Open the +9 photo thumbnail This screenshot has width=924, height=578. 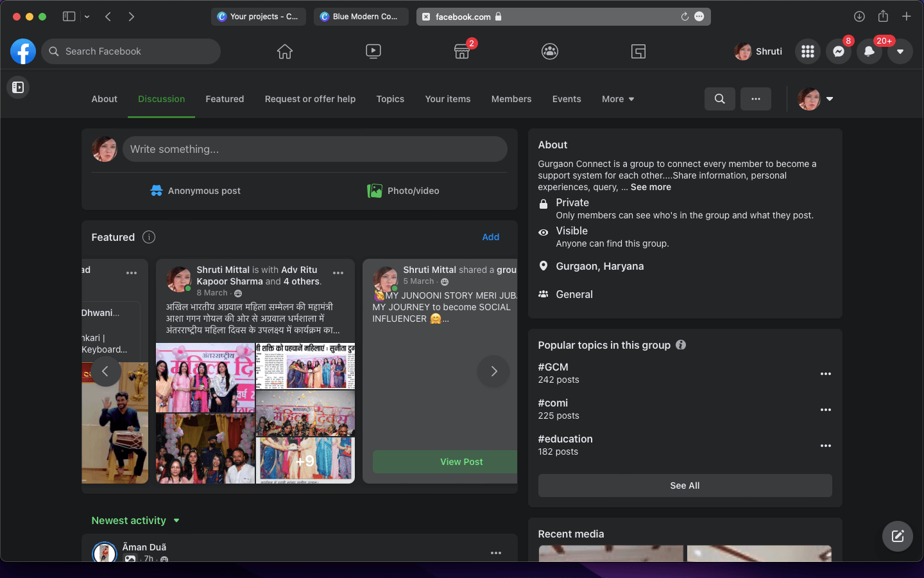point(305,460)
